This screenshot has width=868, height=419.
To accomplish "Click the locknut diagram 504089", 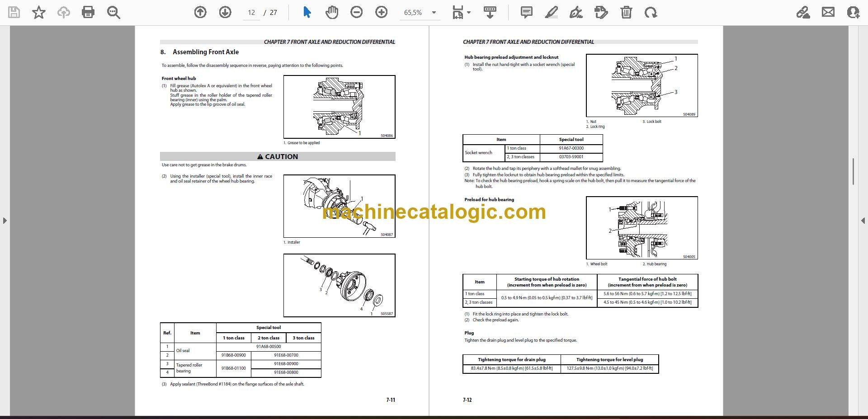I will click(x=642, y=85).
